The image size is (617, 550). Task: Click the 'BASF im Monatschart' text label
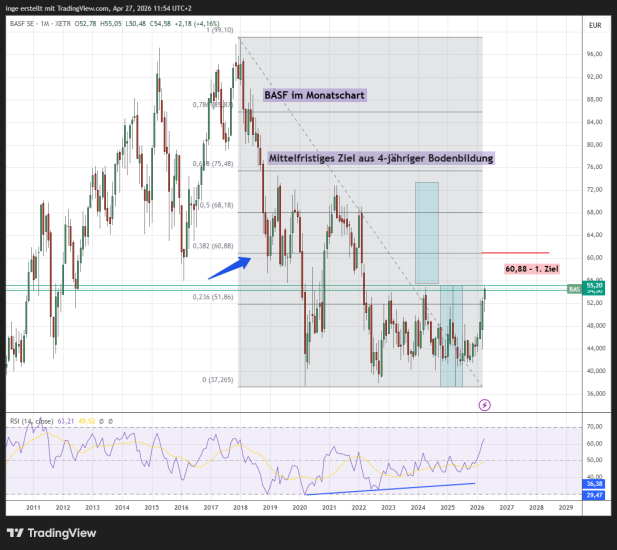(314, 96)
